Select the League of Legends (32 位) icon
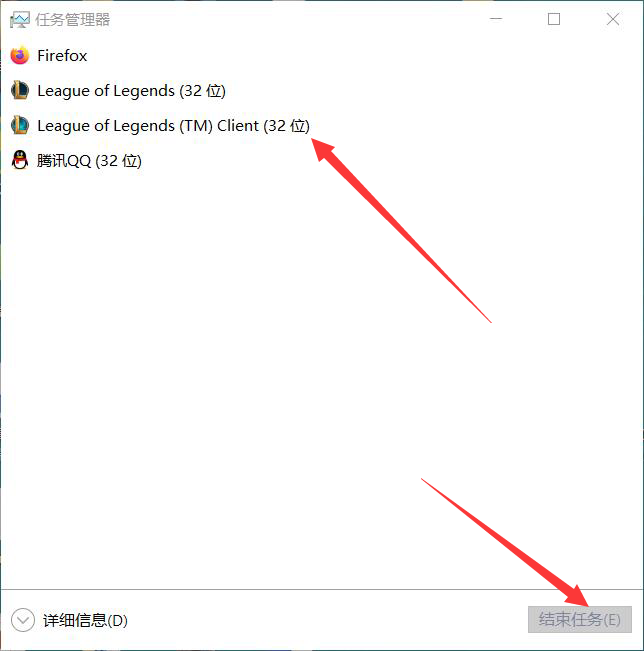Screen dimensions: 644x651 coord(20,91)
